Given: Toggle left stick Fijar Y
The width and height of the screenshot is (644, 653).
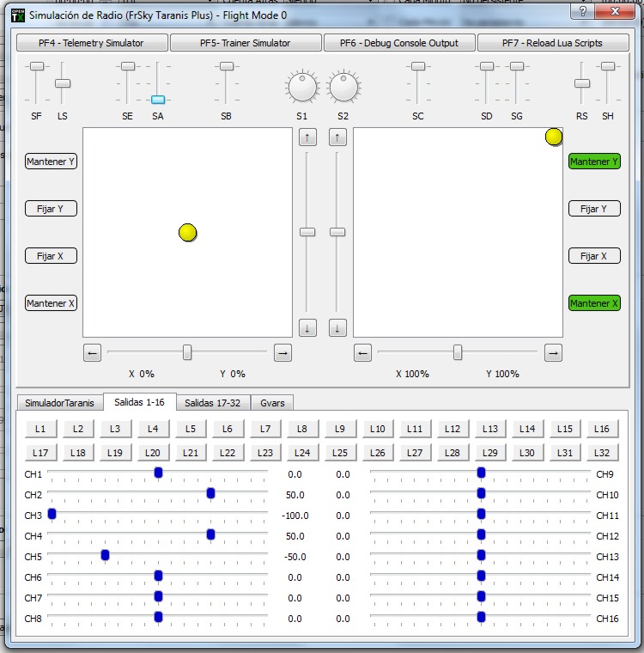Looking at the screenshot, I should (x=51, y=209).
